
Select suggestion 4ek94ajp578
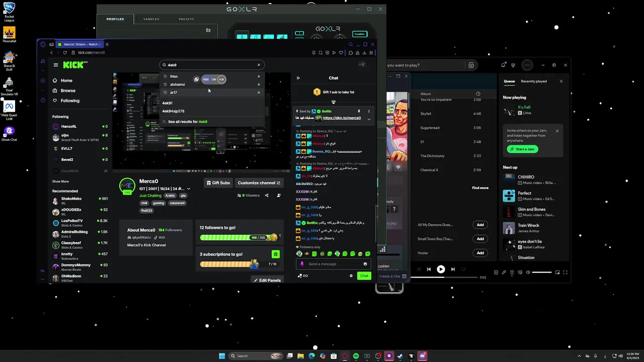(173, 111)
